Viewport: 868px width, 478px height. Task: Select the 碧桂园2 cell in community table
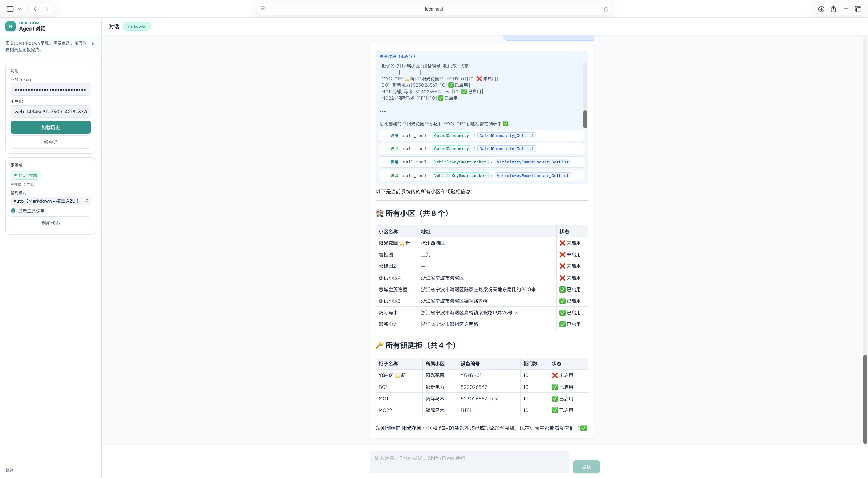pos(397,266)
